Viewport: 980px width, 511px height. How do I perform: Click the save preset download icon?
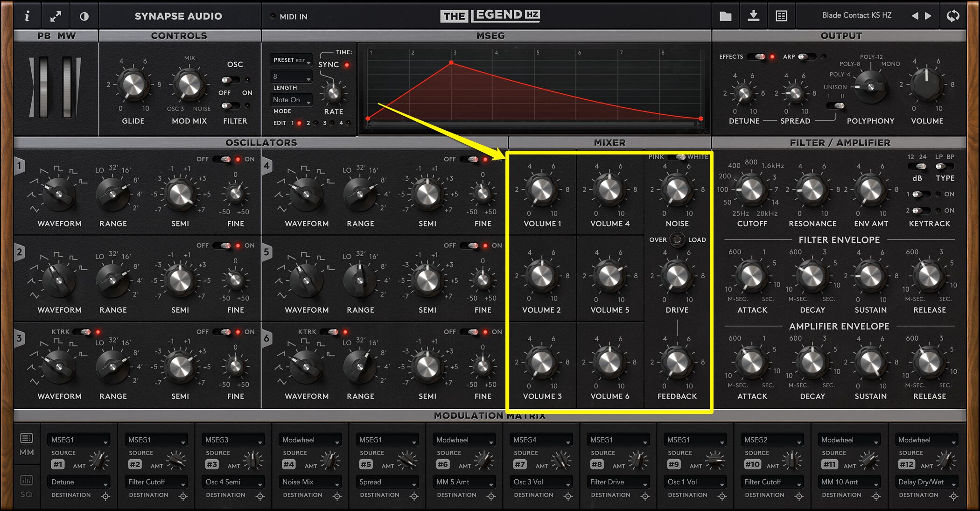coord(753,16)
